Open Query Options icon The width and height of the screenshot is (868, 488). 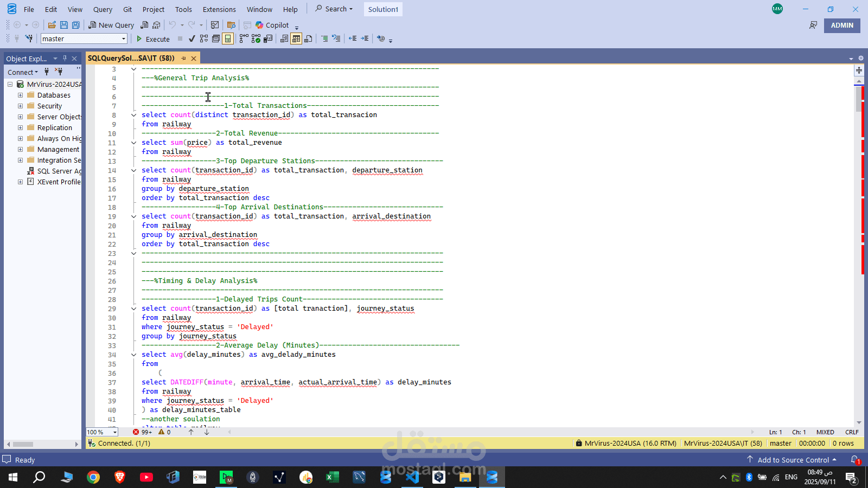216,38
